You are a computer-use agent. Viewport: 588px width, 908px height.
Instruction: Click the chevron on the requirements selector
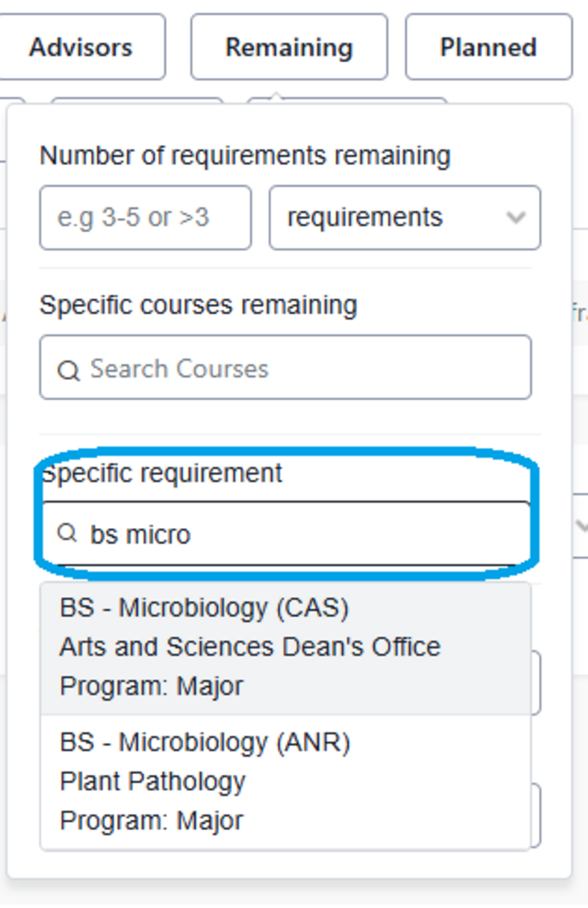[515, 217]
